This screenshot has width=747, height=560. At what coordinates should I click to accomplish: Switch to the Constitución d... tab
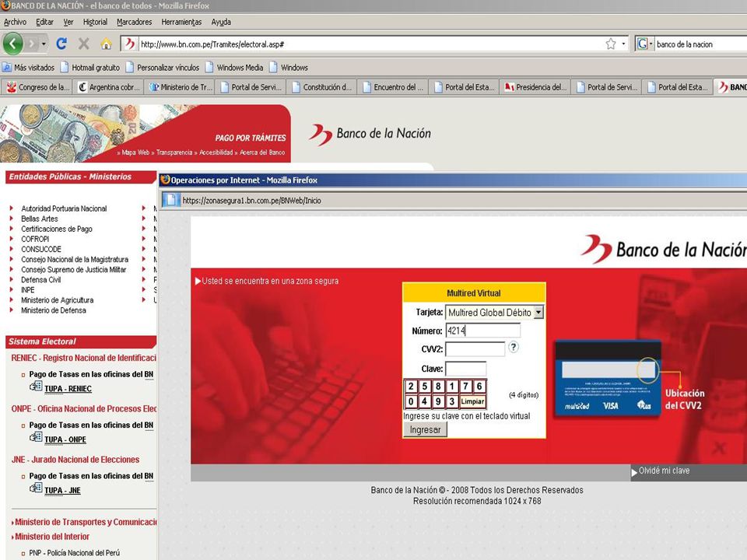pos(322,87)
